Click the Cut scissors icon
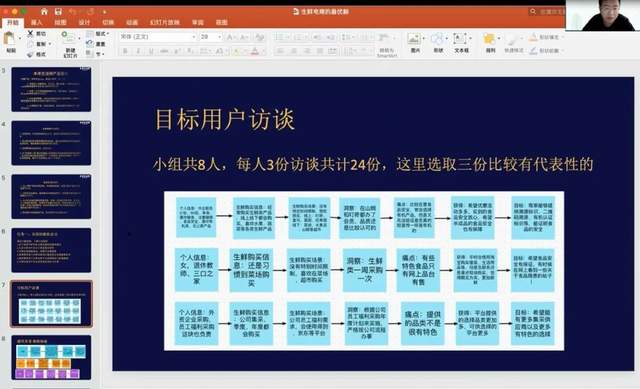Image resolution: width=640 pixels, height=389 pixels. coord(30,33)
